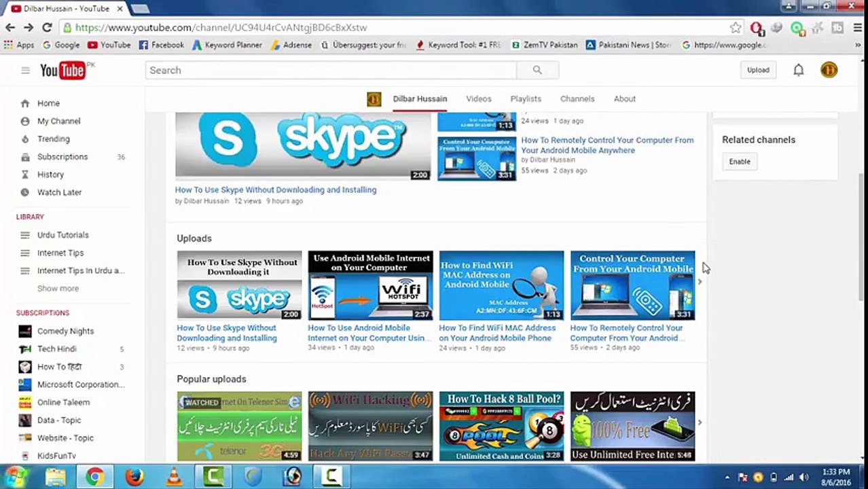Expand sidebar library with Show more
This screenshot has width=868, height=489.
click(x=58, y=289)
